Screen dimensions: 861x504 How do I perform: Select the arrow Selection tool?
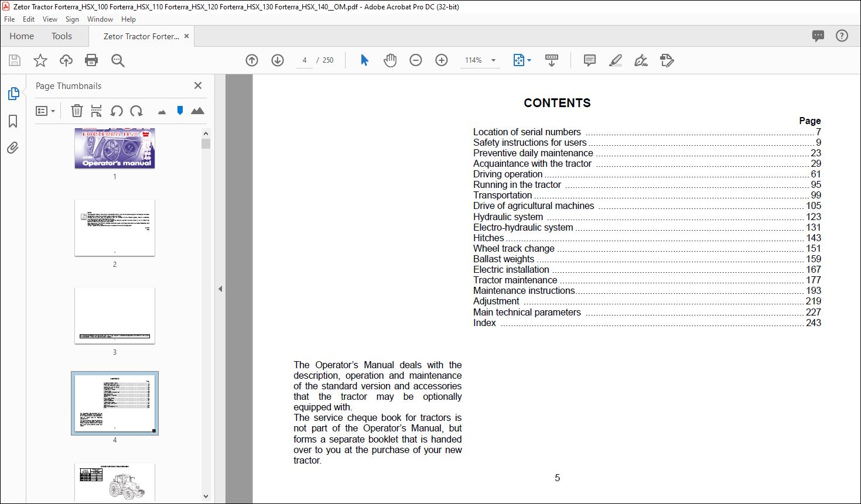point(364,60)
